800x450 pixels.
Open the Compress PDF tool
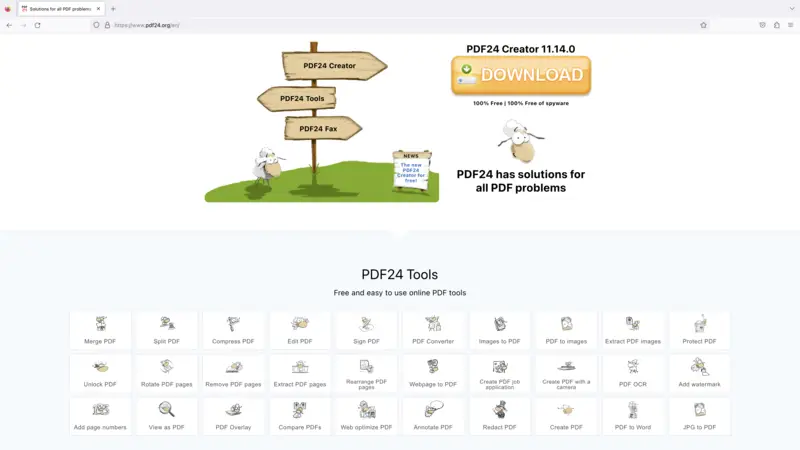coord(233,331)
